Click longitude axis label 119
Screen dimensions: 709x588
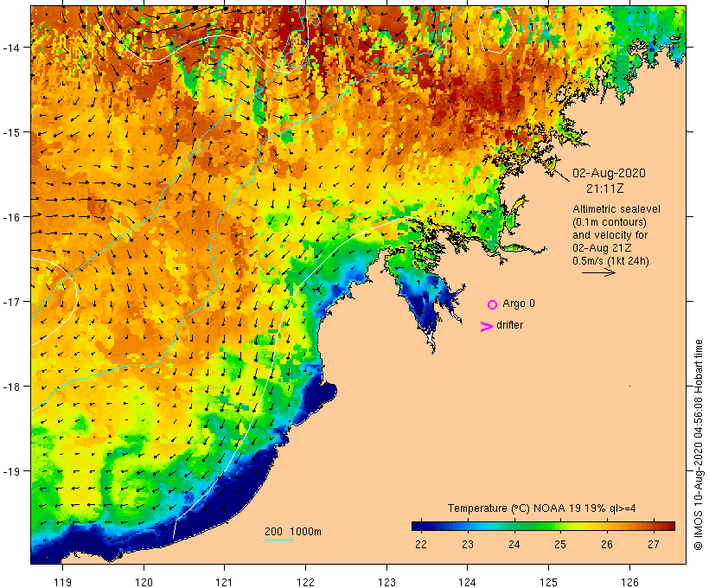coord(62,582)
